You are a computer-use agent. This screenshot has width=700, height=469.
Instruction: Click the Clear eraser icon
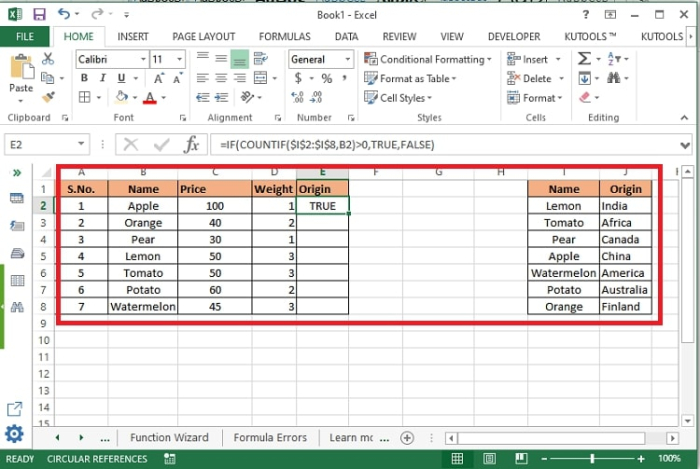(x=585, y=97)
